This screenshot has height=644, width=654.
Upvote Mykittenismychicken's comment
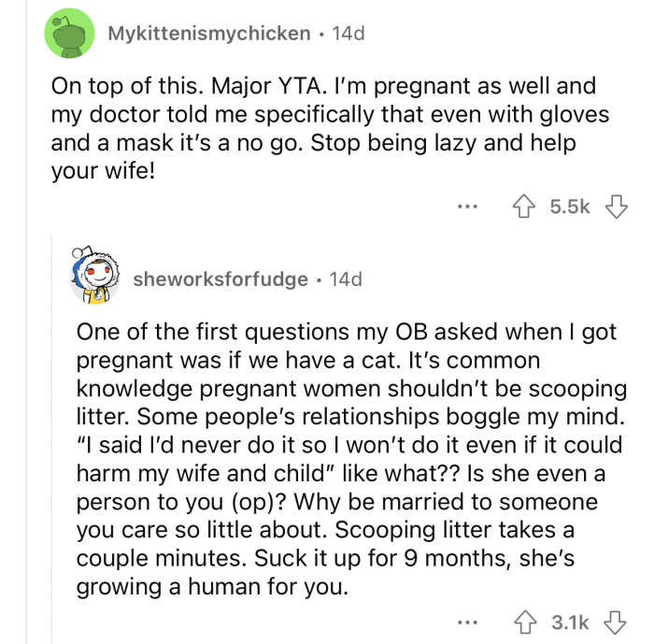point(524,207)
